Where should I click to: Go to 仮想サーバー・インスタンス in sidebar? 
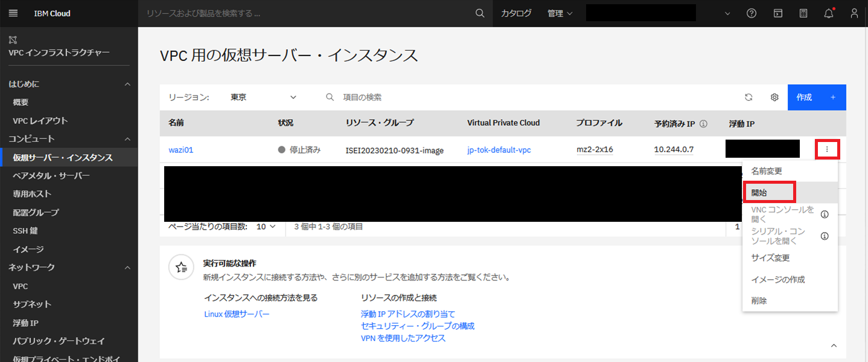(63, 158)
